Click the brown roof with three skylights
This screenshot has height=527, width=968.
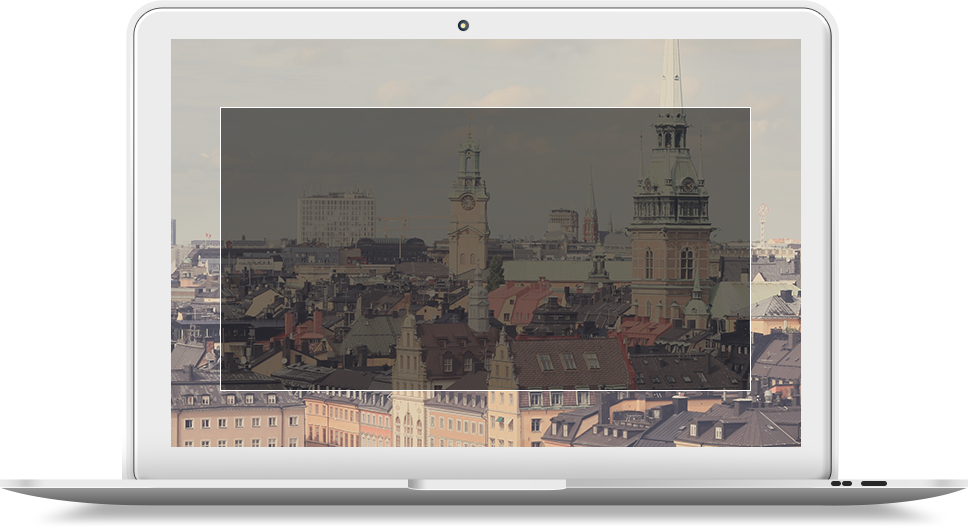coord(570,362)
